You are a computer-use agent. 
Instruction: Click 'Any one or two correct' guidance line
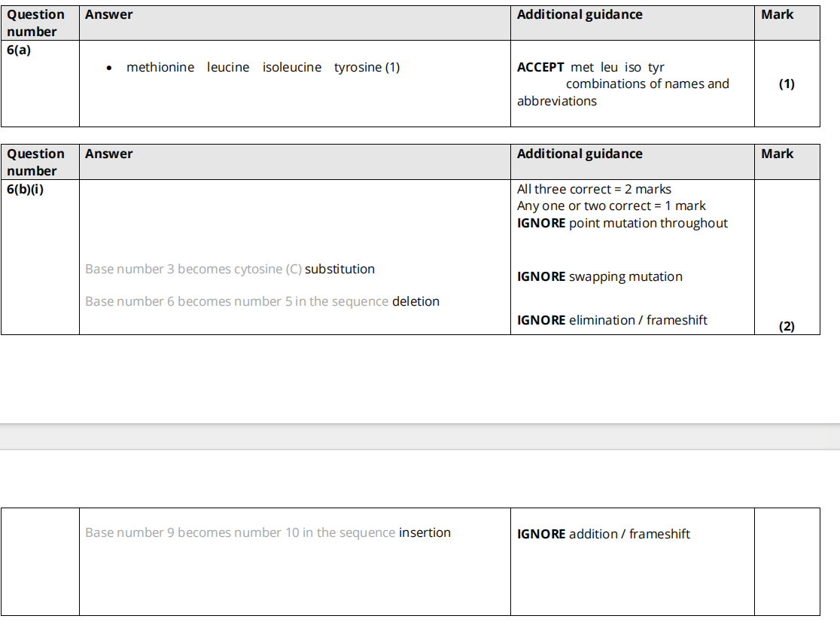tap(611, 206)
